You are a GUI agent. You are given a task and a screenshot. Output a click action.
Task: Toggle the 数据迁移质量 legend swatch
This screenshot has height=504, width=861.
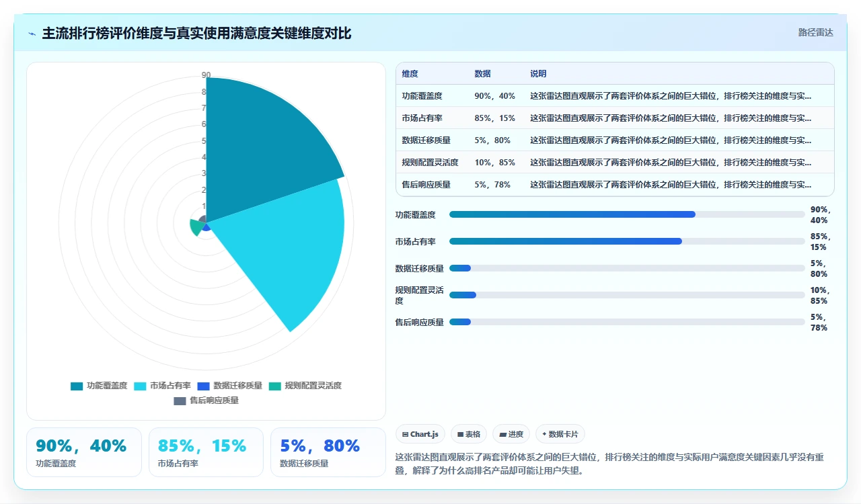click(x=203, y=386)
